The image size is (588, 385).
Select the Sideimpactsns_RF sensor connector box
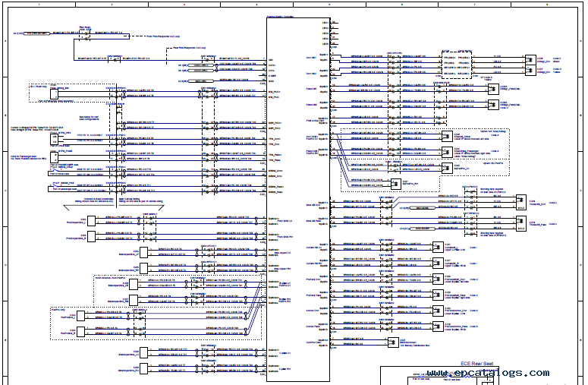[x=143, y=268]
